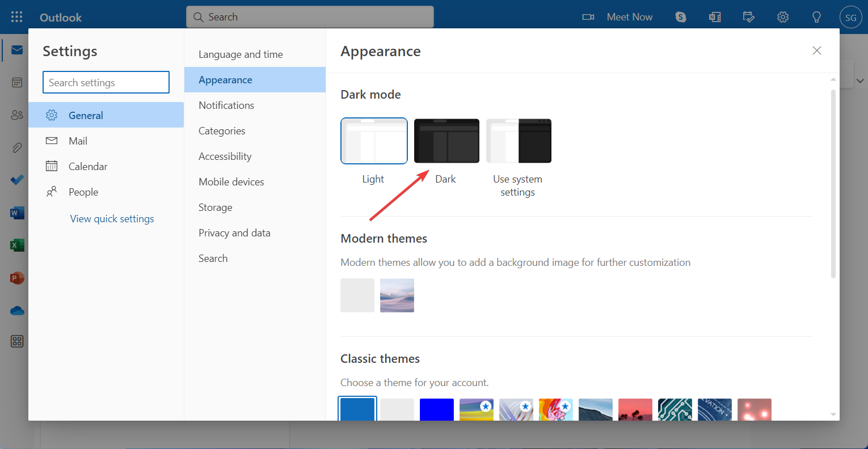
Task: Click the View quick settings link
Action: click(x=112, y=219)
